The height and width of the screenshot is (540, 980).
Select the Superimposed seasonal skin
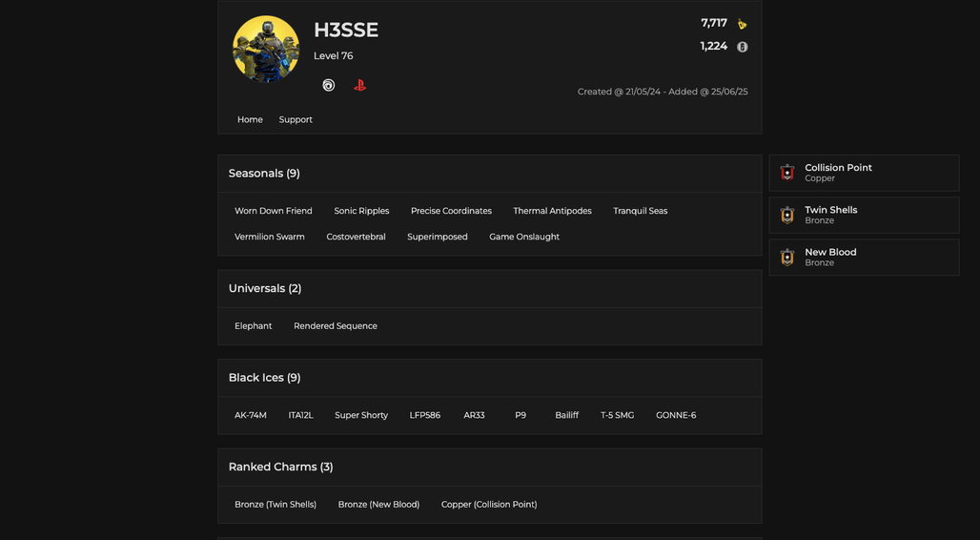click(x=438, y=237)
